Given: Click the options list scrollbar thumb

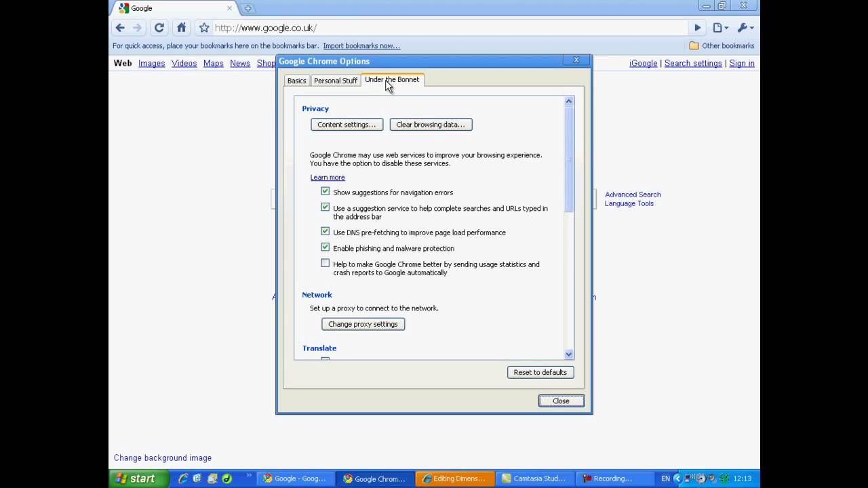Looking at the screenshot, I should [569, 159].
